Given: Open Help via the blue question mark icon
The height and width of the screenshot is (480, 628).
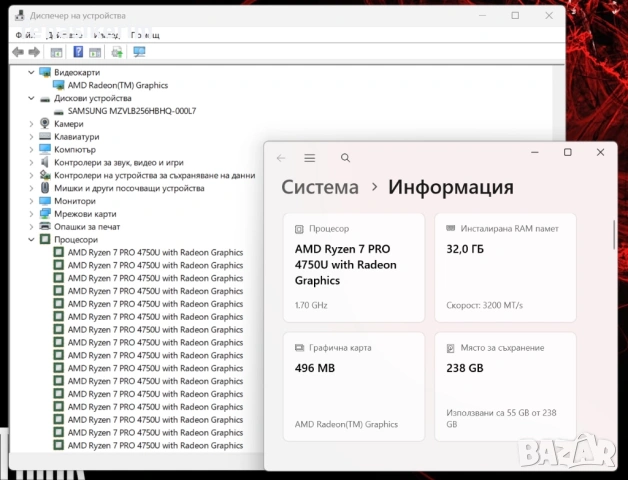Looking at the screenshot, I should pos(78,51).
